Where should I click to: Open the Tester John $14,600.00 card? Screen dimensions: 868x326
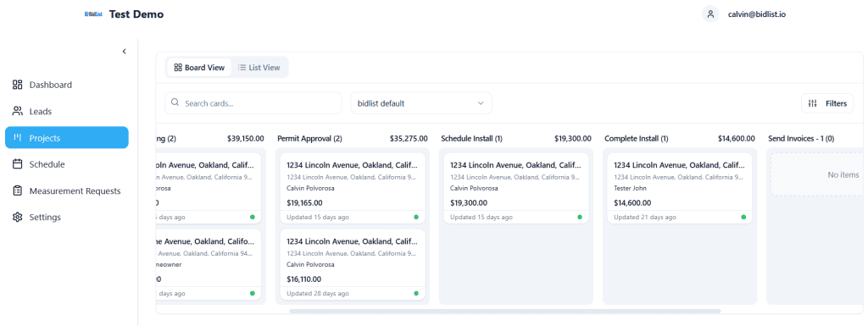680,188
